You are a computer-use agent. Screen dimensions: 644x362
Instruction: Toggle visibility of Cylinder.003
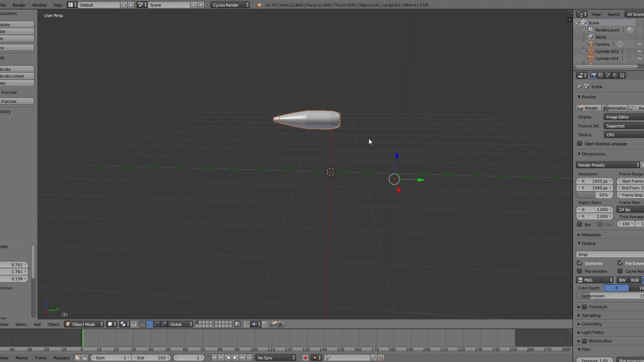(640, 51)
